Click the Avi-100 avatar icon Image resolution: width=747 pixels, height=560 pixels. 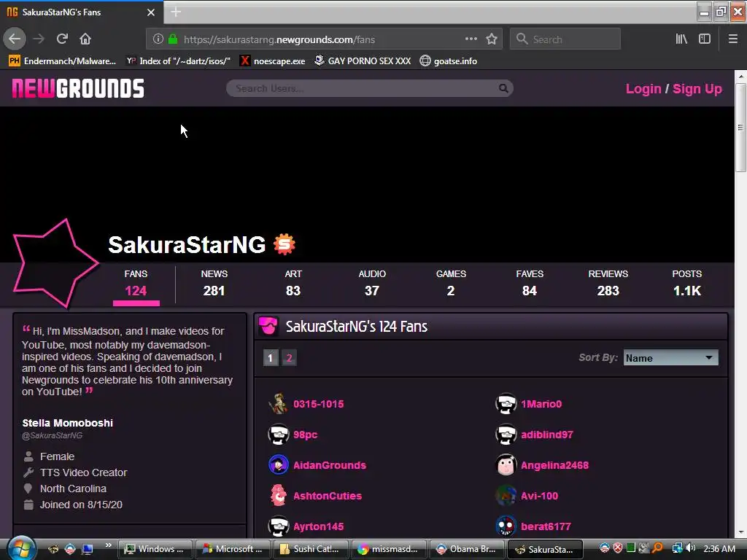[506, 496]
